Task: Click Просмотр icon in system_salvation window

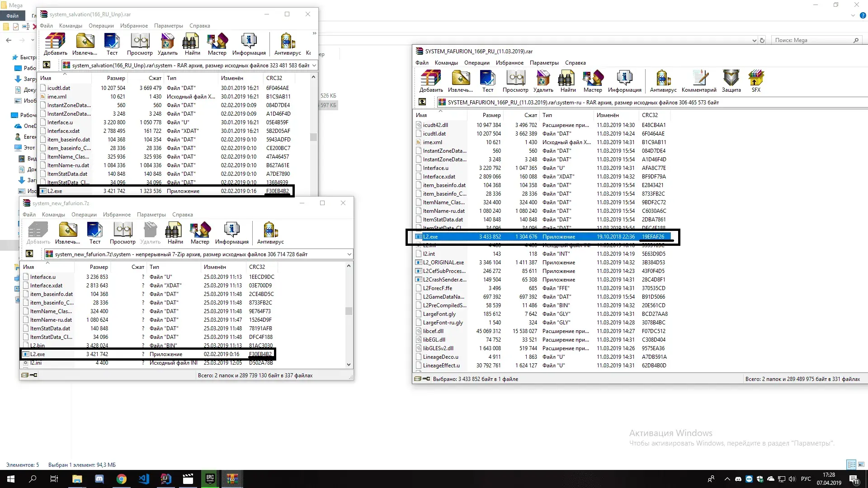Action: click(140, 44)
